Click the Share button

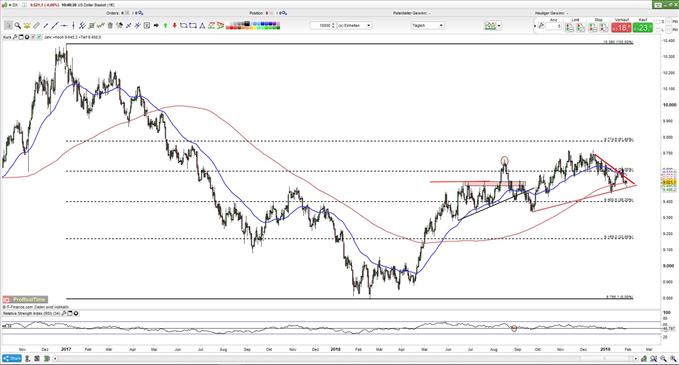12,359
